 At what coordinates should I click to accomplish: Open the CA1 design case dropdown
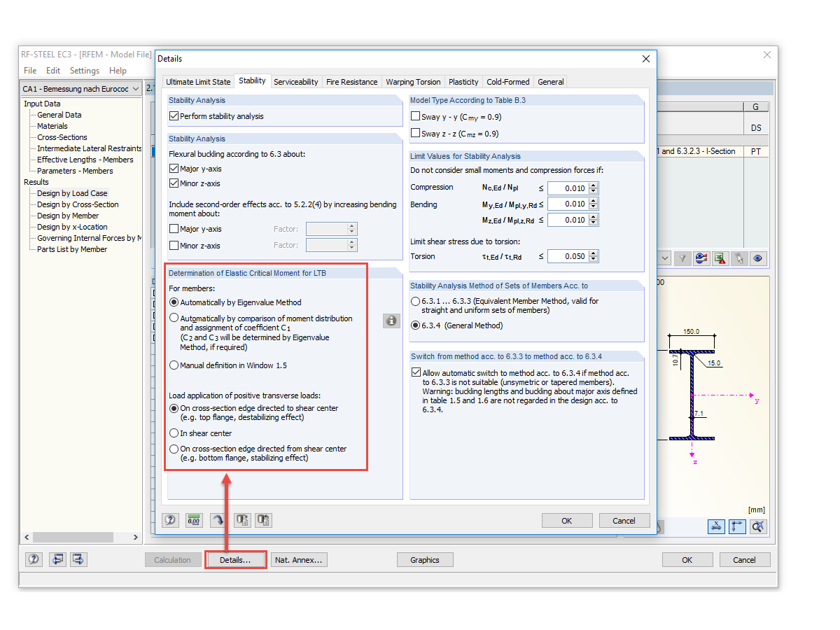pyautogui.click(x=135, y=89)
